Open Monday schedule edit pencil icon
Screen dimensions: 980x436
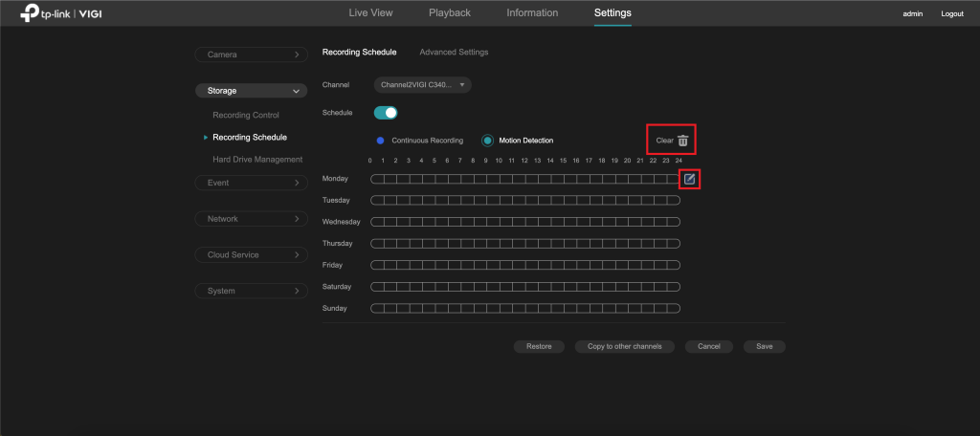pos(689,179)
